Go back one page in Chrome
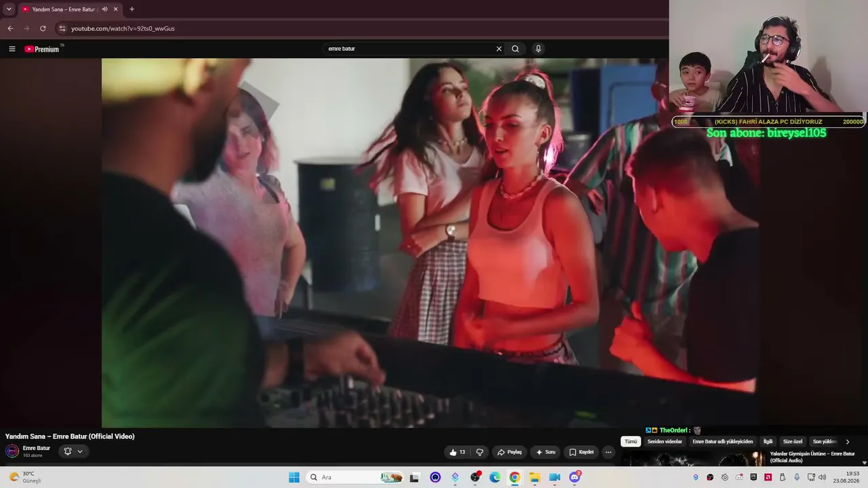This screenshot has width=868, height=488. (10, 28)
